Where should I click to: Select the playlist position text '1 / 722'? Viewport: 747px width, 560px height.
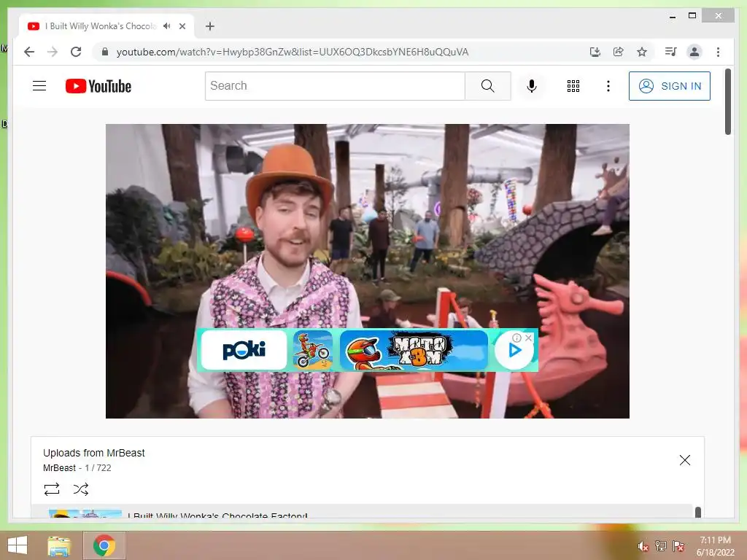coord(98,467)
